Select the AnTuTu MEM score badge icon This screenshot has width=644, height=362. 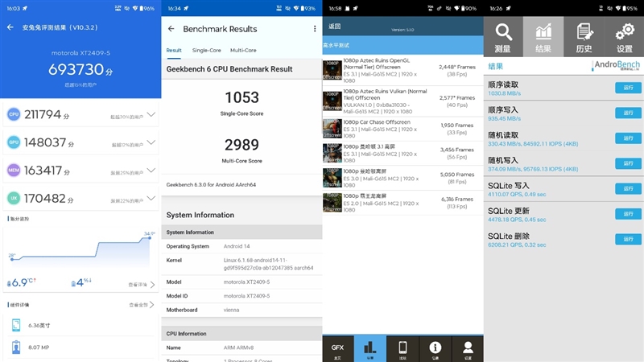[x=14, y=170]
